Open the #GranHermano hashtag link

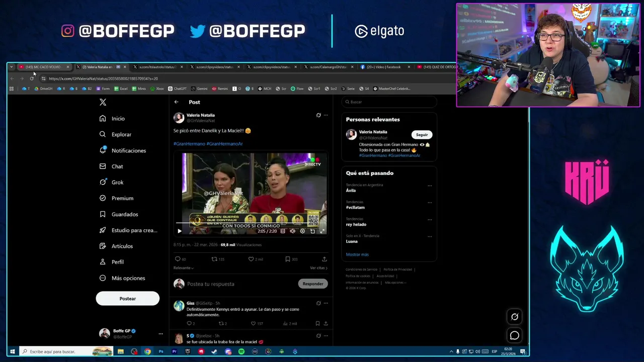189,144
